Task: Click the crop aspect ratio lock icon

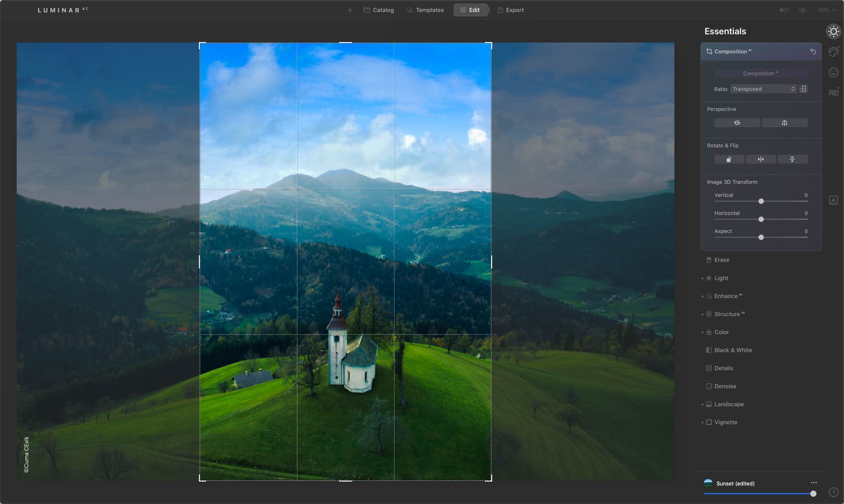Action: 804,89
